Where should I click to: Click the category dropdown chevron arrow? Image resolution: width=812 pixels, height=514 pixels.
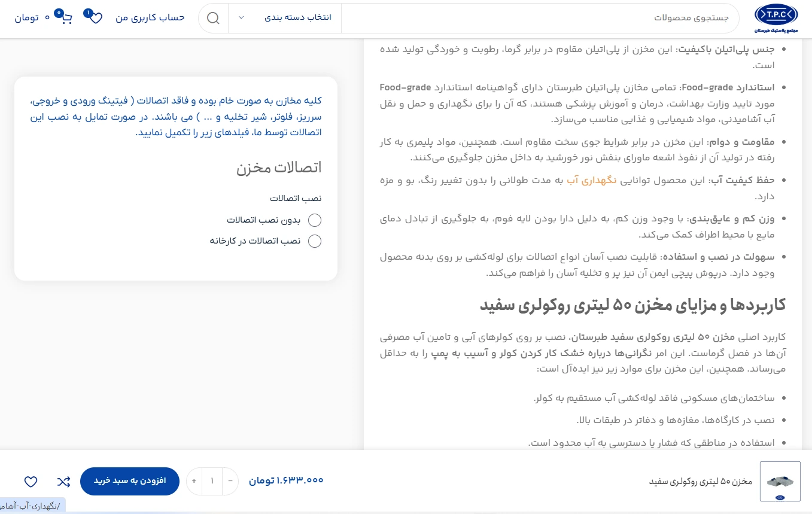(241, 17)
